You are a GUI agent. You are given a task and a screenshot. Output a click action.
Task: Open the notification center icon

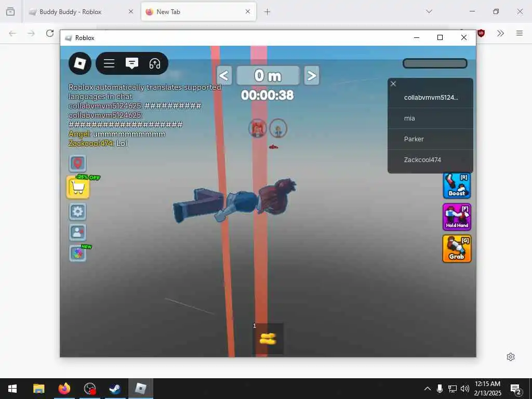[x=516, y=389]
